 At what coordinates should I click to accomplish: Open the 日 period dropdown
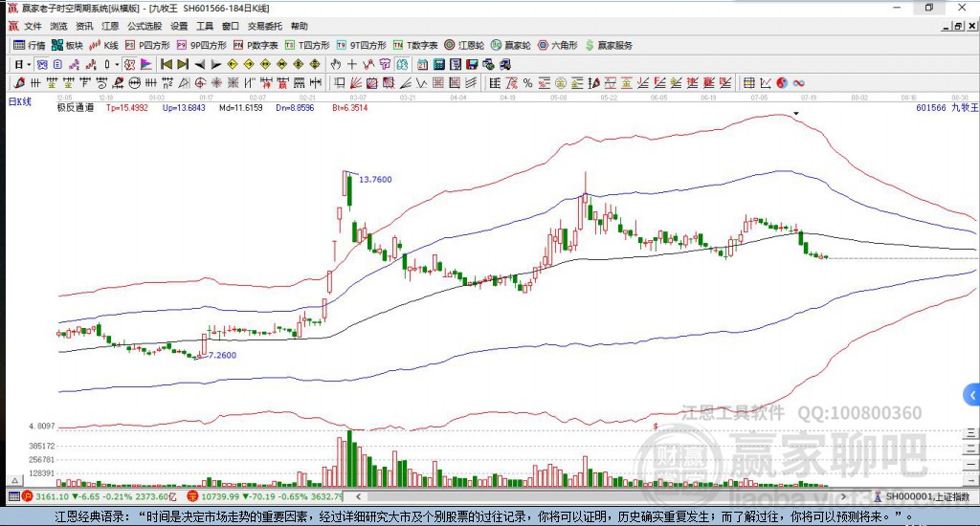[x=23, y=64]
